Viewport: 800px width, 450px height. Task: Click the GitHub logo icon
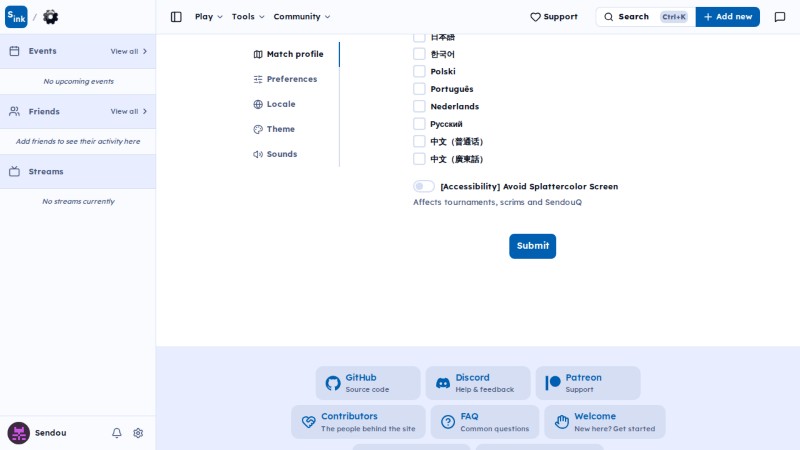(333, 383)
